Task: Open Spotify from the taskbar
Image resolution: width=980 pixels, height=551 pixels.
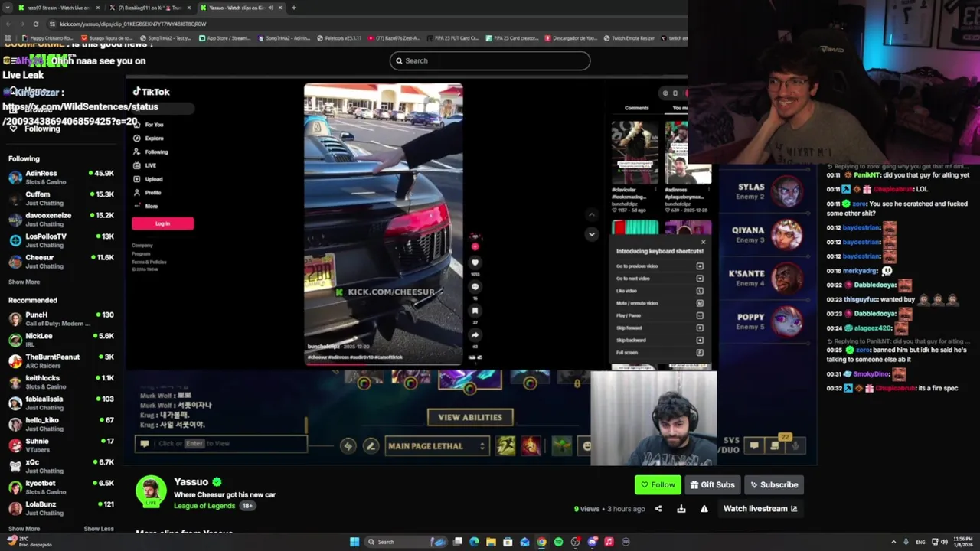Action: 558,542
